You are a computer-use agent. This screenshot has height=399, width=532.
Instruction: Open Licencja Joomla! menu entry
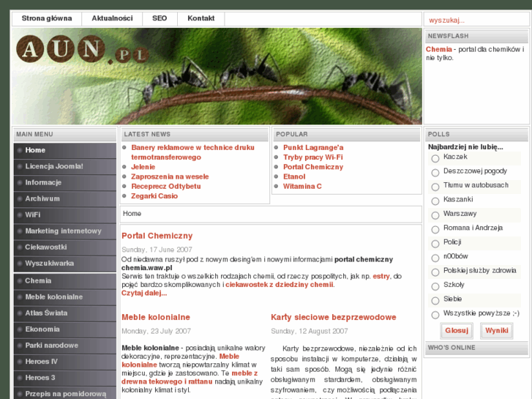point(65,166)
